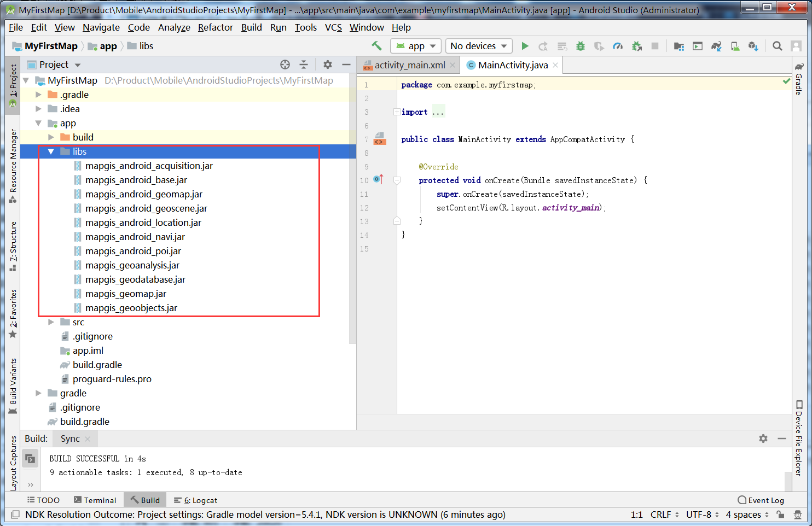Open Run Anything icon in toolbar
812x526 pixels.
[x=698, y=46]
